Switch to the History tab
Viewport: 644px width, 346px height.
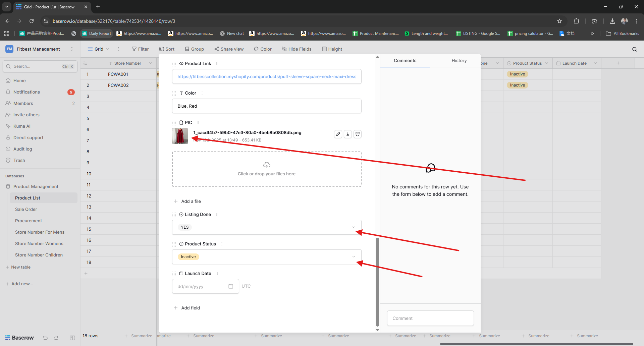[459, 61]
